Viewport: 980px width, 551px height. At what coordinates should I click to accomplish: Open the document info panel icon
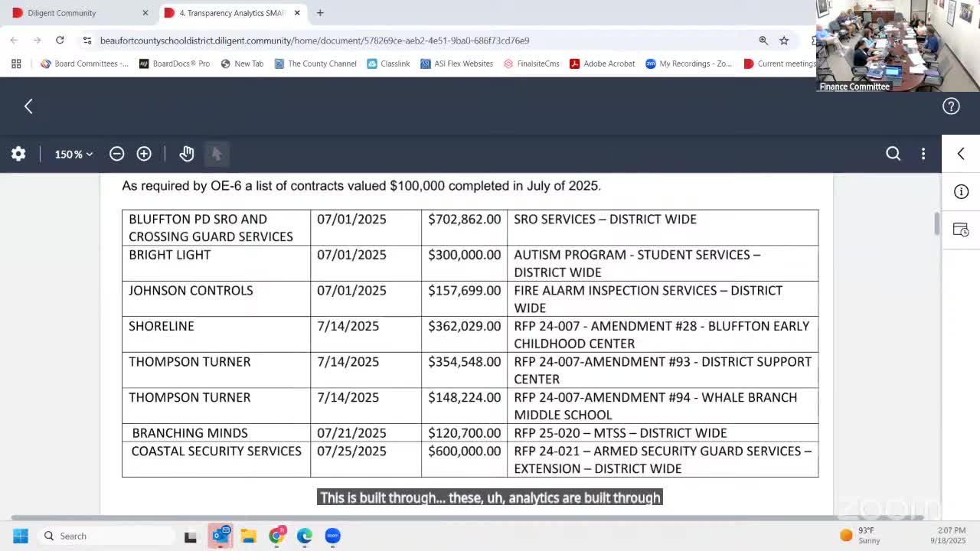tap(961, 191)
